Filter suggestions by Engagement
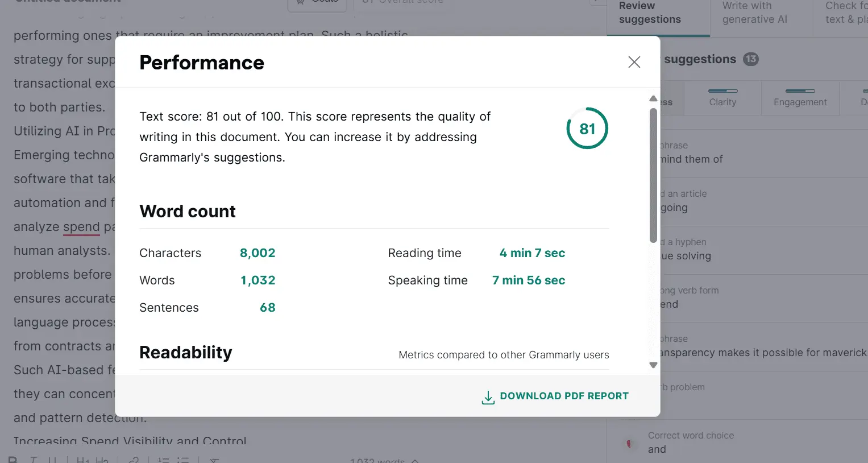The width and height of the screenshot is (868, 463). (x=800, y=97)
